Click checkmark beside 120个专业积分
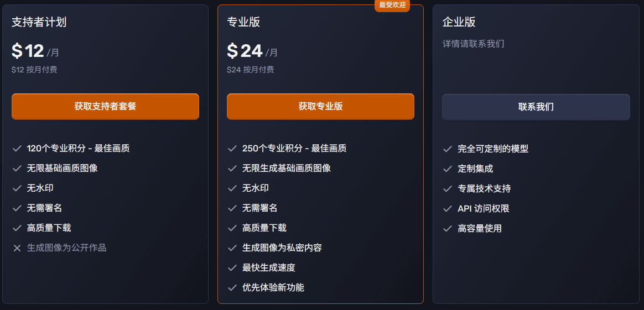The image size is (644, 310). point(17,149)
